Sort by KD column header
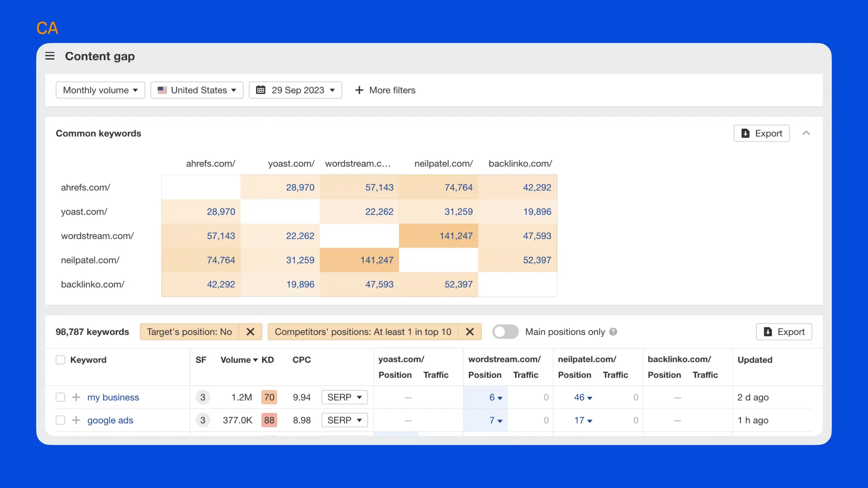 point(267,360)
